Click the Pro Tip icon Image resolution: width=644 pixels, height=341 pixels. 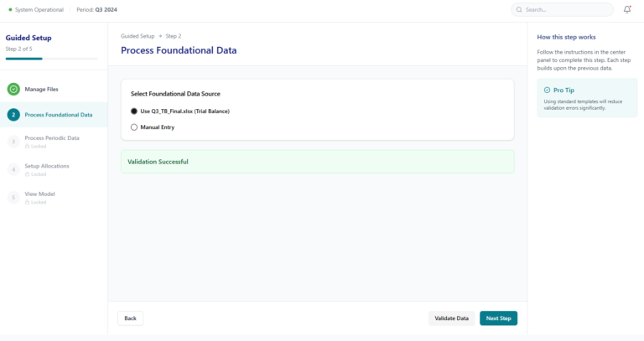548,90
